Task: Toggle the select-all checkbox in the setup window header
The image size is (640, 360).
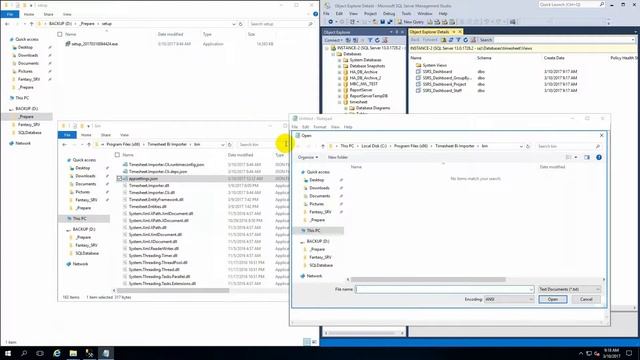Action: 60,35
